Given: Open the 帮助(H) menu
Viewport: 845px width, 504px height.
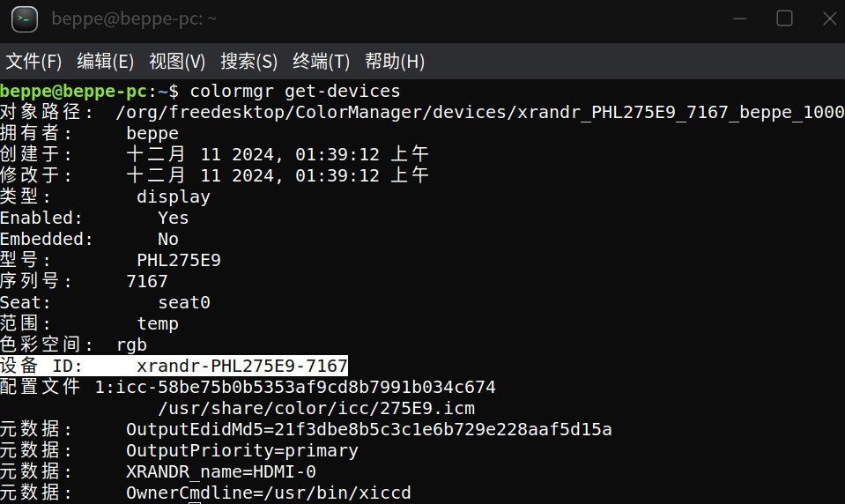Looking at the screenshot, I should click(x=395, y=62).
